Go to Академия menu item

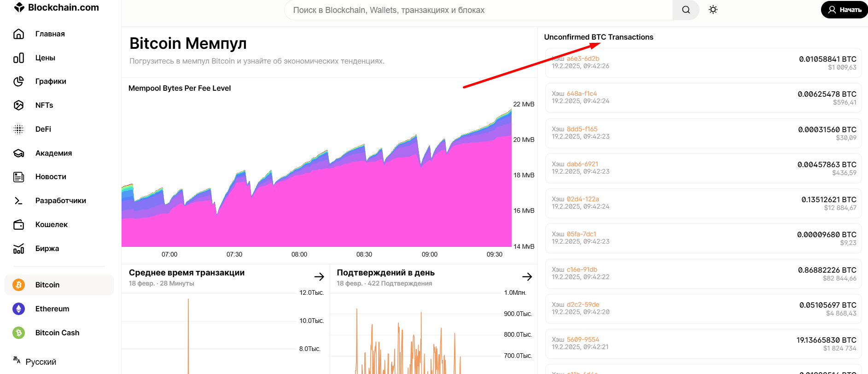pos(54,153)
